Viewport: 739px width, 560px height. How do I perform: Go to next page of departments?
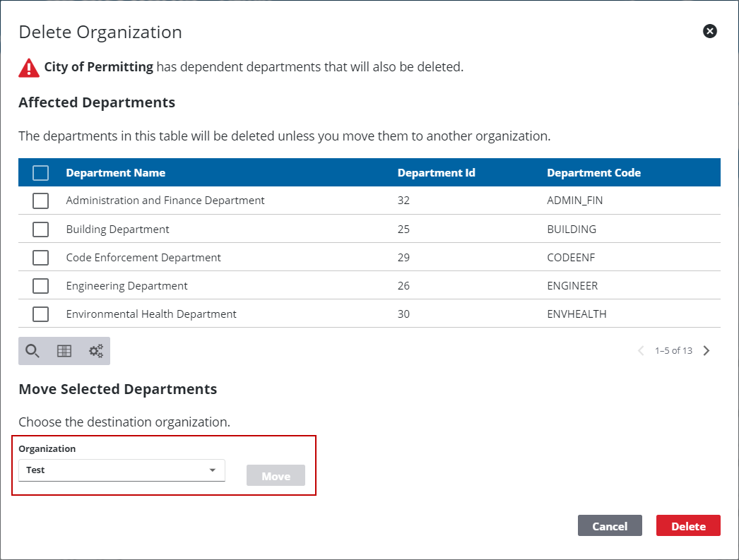coord(707,350)
